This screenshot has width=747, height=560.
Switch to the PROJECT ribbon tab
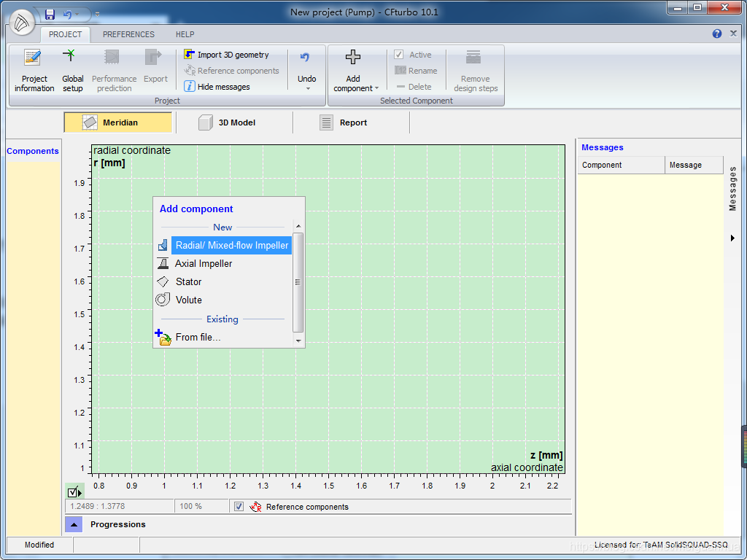click(65, 34)
